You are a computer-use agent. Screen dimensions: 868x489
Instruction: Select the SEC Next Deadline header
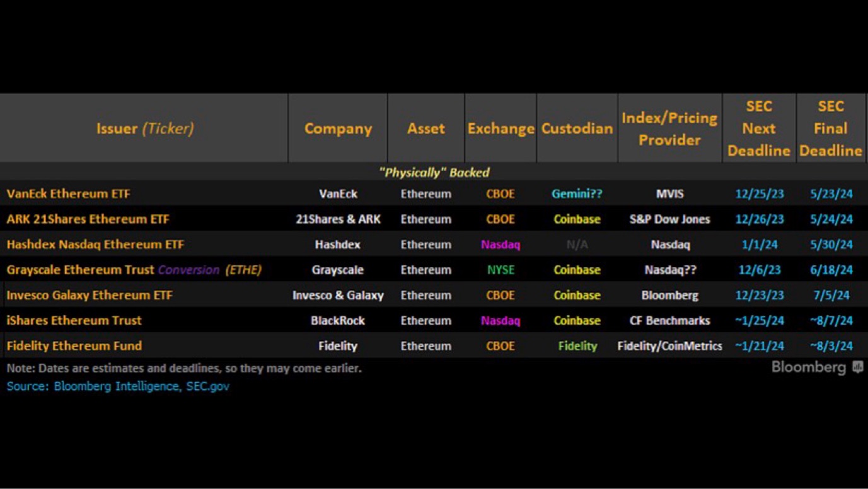759,129
